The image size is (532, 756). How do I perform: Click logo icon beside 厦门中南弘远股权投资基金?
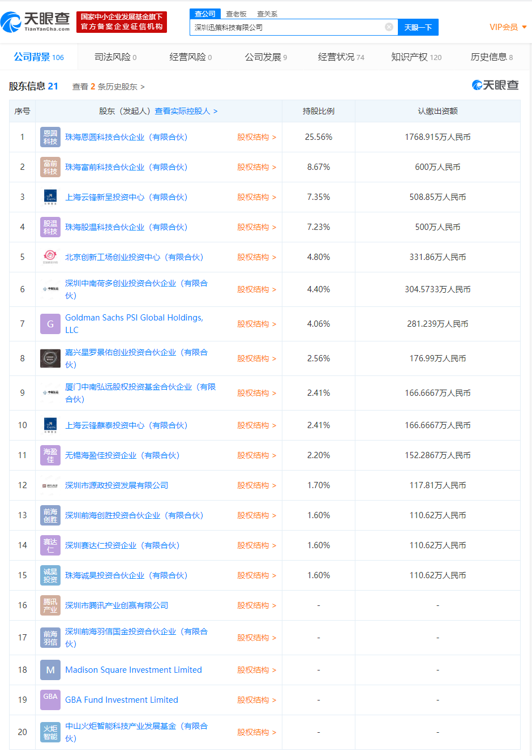click(x=50, y=393)
